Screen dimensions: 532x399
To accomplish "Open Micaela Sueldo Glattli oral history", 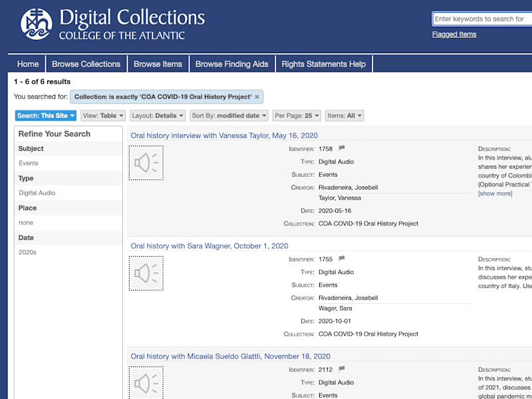I will click(230, 356).
